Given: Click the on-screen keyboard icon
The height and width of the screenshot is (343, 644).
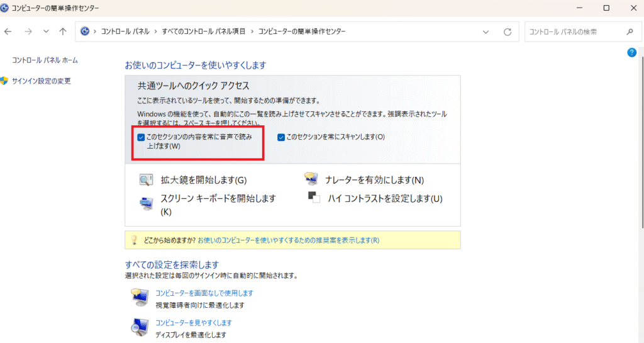Looking at the screenshot, I should tap(147, 203).
